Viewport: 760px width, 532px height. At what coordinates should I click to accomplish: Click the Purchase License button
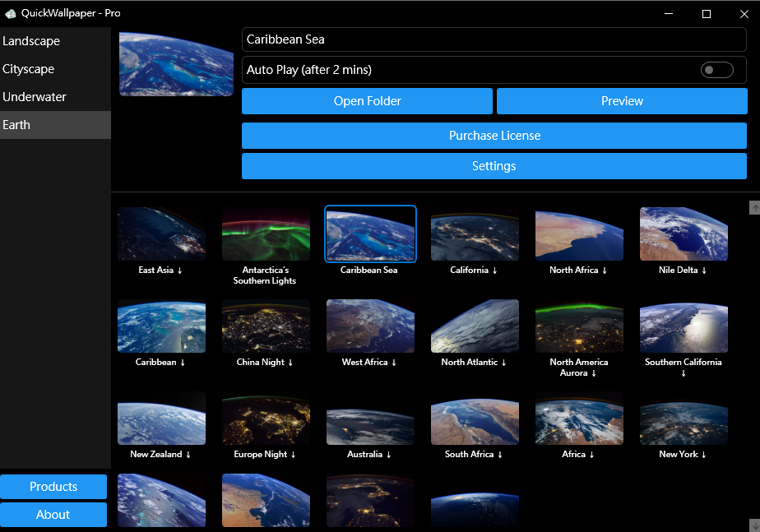494,136
